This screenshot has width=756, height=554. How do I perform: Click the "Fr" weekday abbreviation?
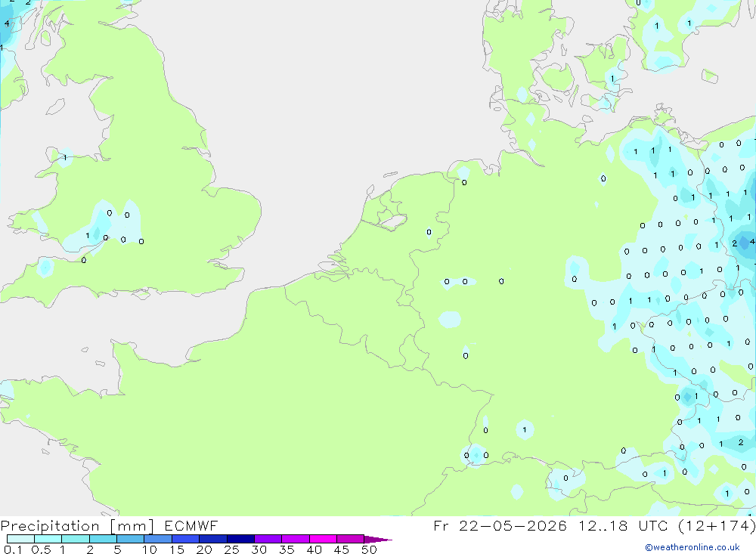pyautogui.click(x=442, y=525)
